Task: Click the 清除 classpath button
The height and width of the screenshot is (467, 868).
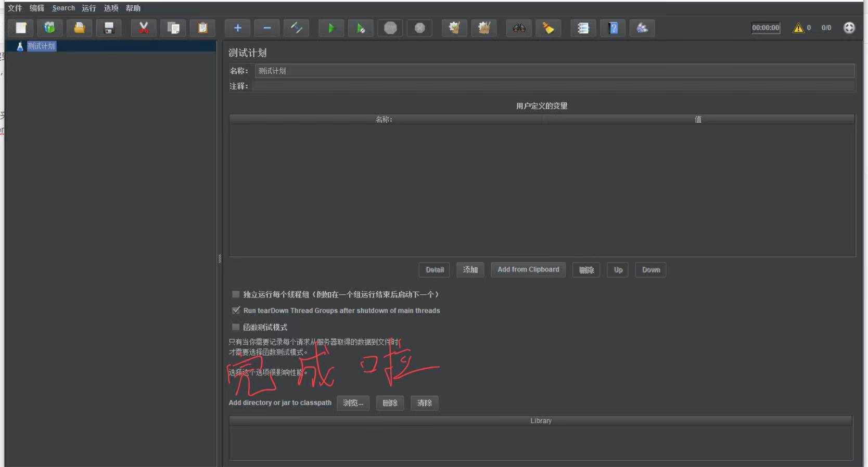Action: click(x=425, y=403)
